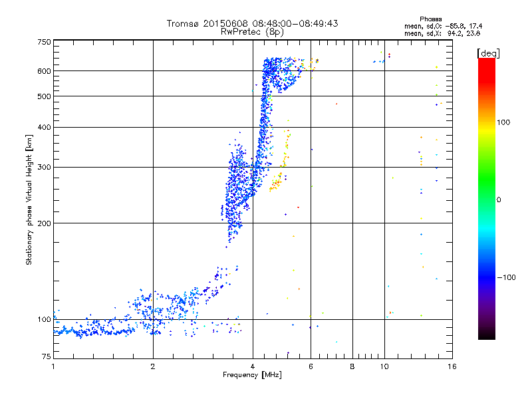Screen dimensions: 532x399
Task: Pick the black bottom of the colorbar
Action: 487,334
